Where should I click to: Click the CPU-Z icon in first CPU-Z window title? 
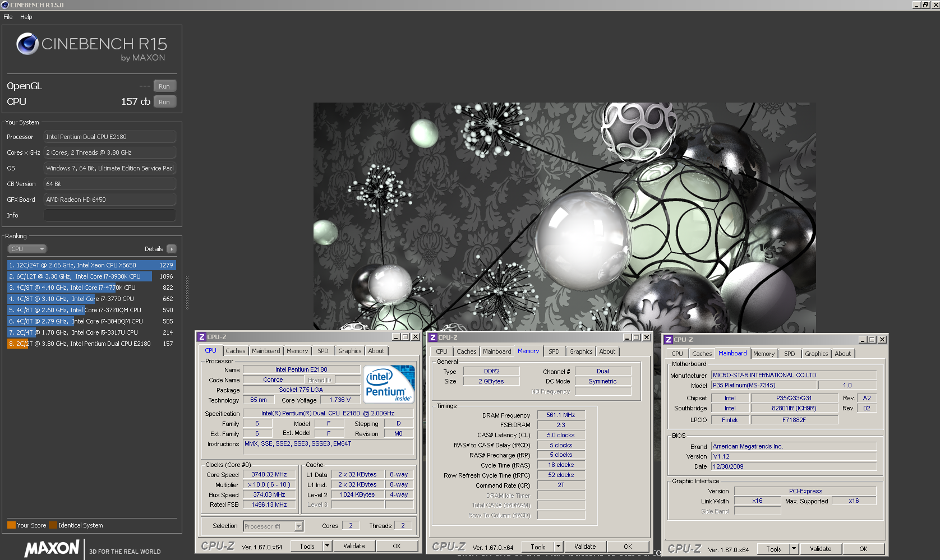202,337
